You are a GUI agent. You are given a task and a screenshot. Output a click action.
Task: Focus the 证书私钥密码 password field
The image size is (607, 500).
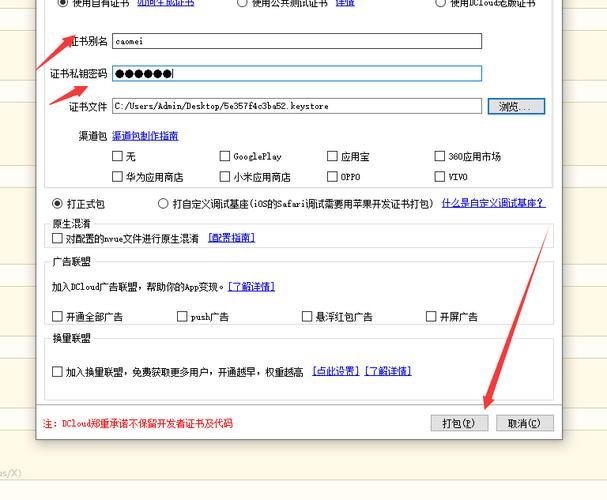pos(297,74)
